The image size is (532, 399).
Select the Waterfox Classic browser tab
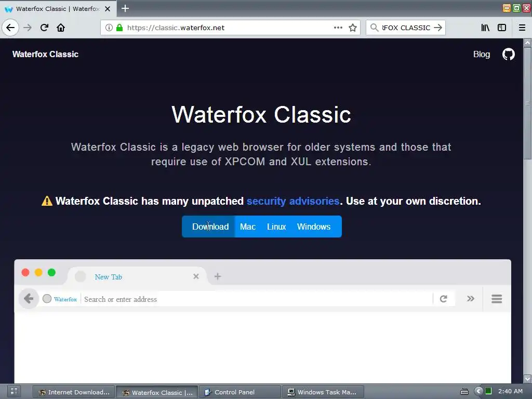tap(58, 9)
